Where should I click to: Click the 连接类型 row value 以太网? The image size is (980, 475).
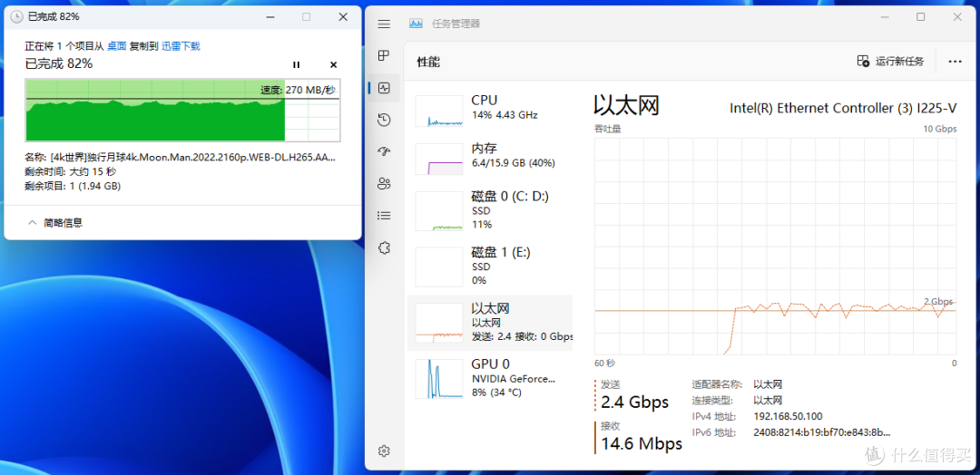(x=768, y=401)
